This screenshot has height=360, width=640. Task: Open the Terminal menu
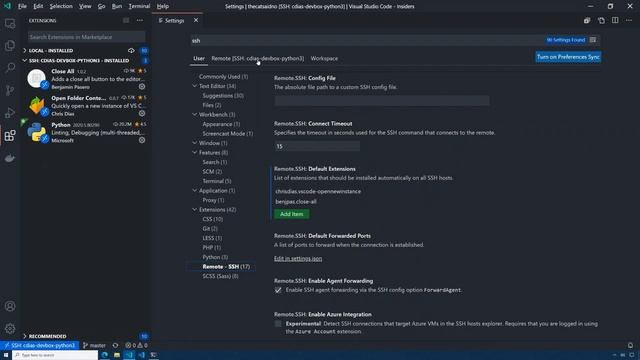139,7
